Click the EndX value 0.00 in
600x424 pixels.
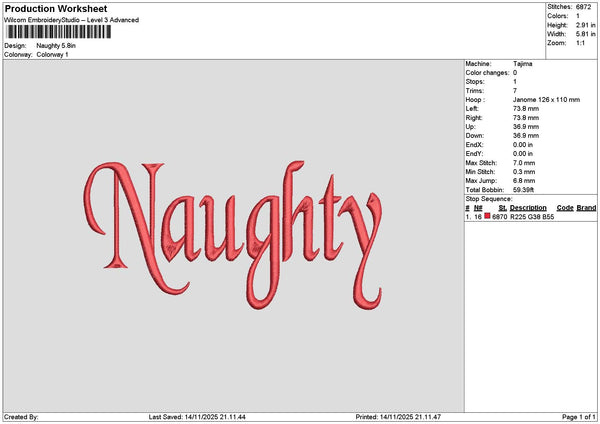click(523, 145)
